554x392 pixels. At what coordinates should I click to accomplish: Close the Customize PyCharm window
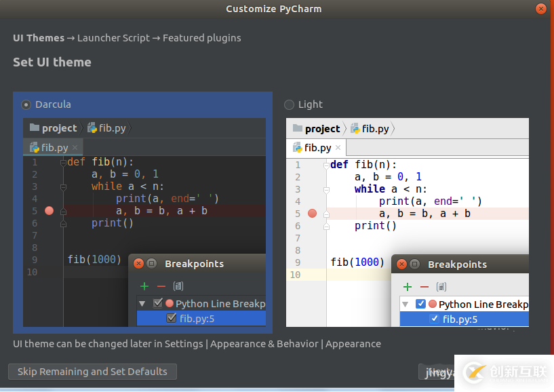point(540,9)
